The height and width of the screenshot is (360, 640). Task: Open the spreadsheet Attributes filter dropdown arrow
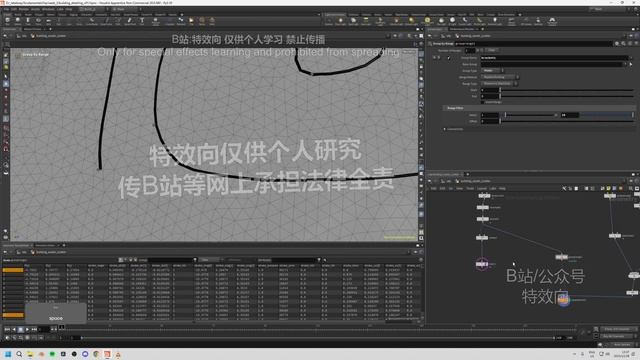tap(319, 260)
